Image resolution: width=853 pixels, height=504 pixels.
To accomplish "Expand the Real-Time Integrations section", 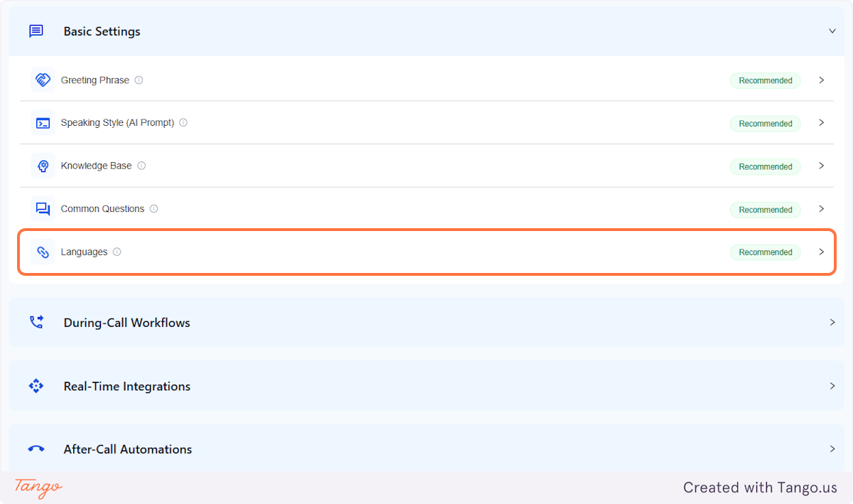I will click(x=832, y=385).
